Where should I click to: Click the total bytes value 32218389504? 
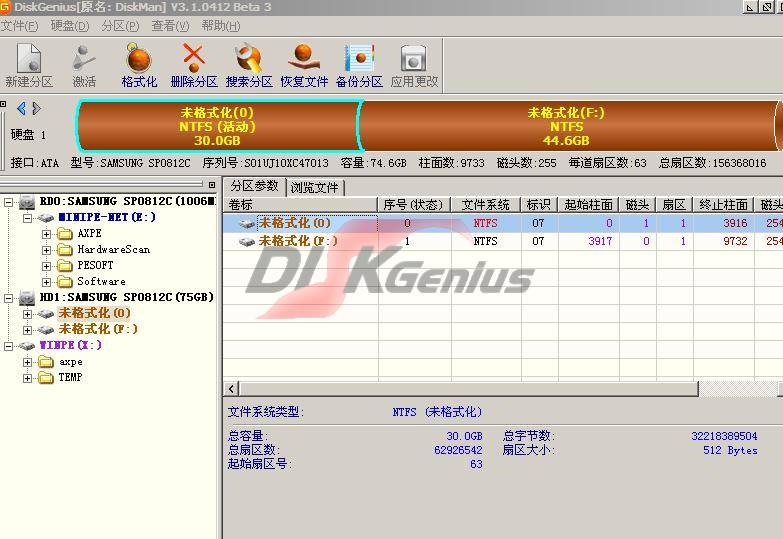point(724,436)
